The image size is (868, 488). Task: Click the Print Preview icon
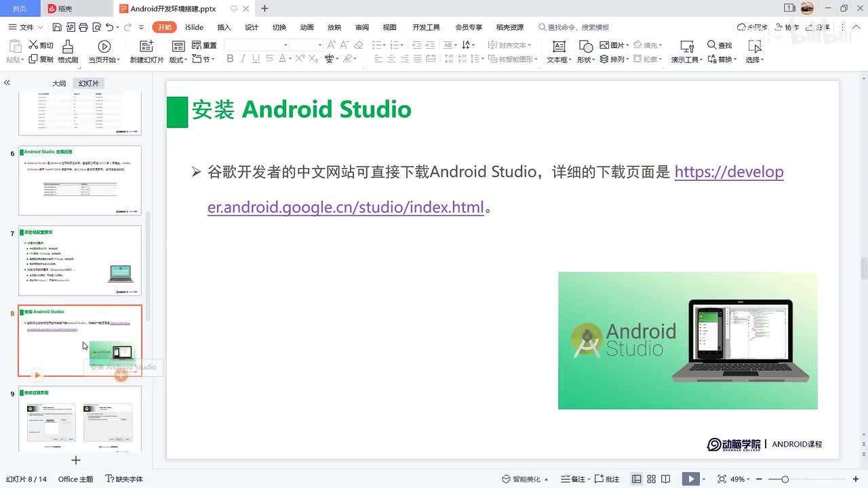click(x=96, y=27)
